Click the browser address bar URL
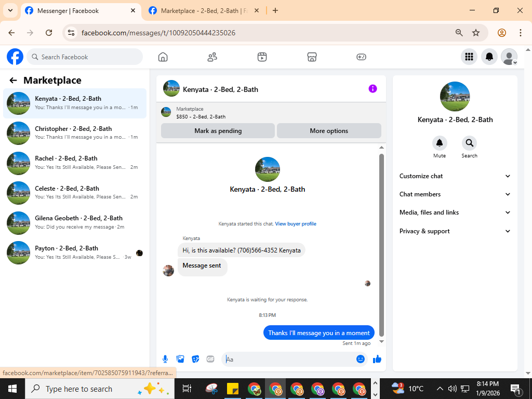Image resolution: width=532 pixels, height=399 pixels. (x=158, y=33)
